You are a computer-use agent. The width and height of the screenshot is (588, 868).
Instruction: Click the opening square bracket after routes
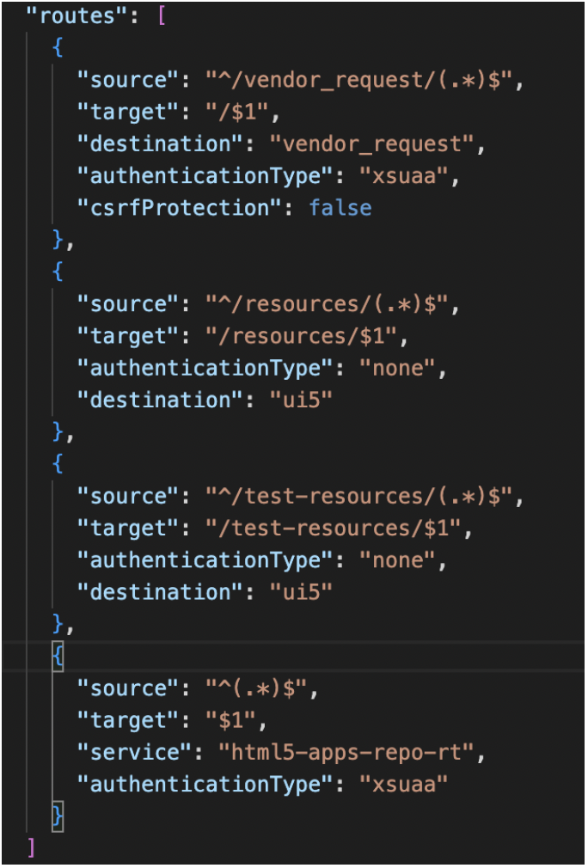162,16
